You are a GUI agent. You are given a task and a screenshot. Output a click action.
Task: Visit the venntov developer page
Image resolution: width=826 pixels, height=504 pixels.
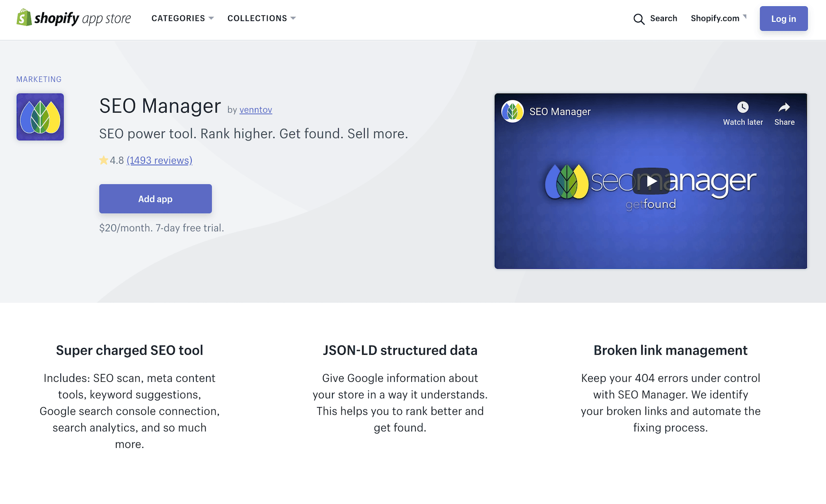tap(255, 109)
